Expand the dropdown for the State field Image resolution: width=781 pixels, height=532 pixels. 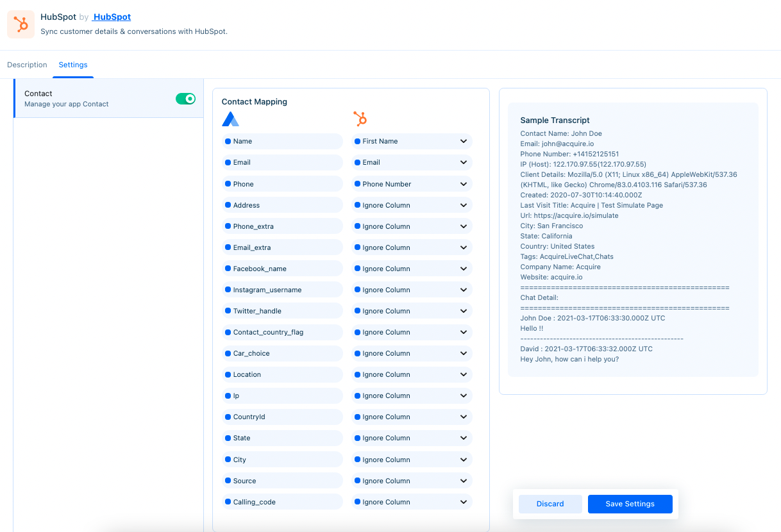(412, 438)
